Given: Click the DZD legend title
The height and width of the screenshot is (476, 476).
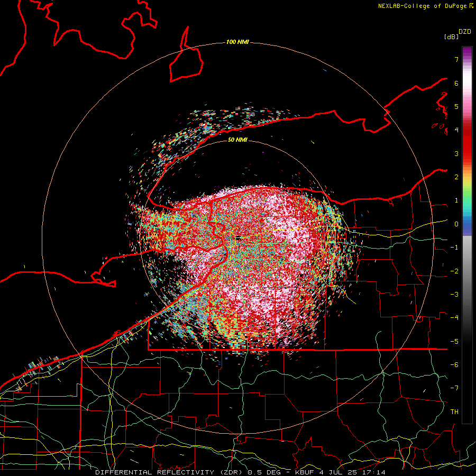Looking at the screenshot, I should (x=465, y=32).
